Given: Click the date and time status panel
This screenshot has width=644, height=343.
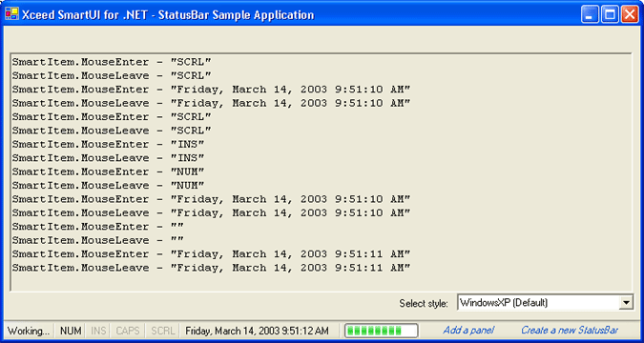Looking at the screenshot, I should click(257, 331).
